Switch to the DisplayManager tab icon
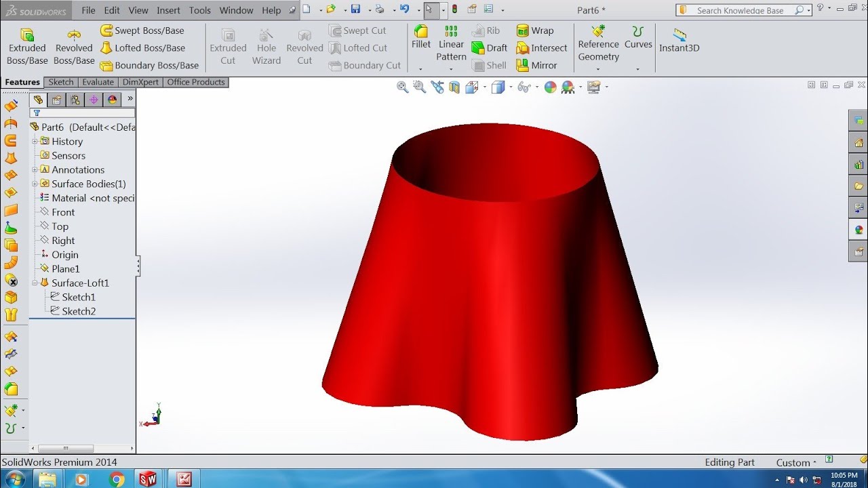Screen dimensions: 868x488 point(112,100)
